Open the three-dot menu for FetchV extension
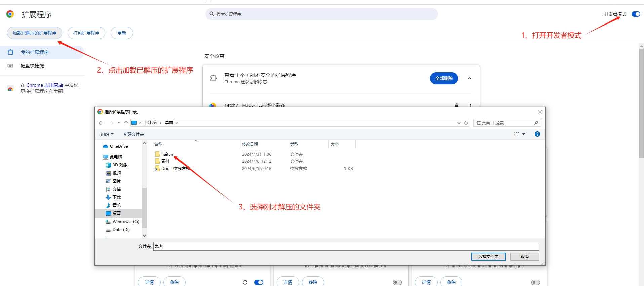644x286 pixels. point(470,105)
